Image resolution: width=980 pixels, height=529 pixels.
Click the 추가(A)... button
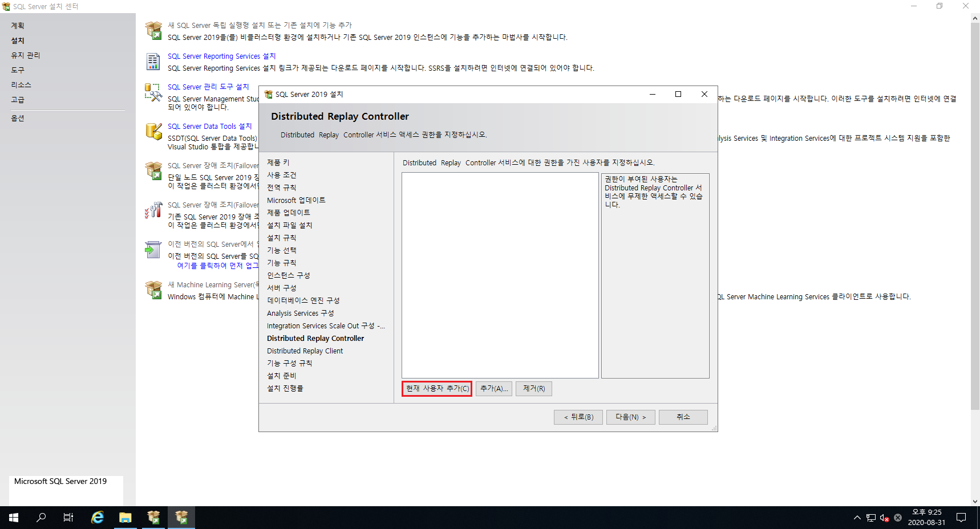point(494,389)
